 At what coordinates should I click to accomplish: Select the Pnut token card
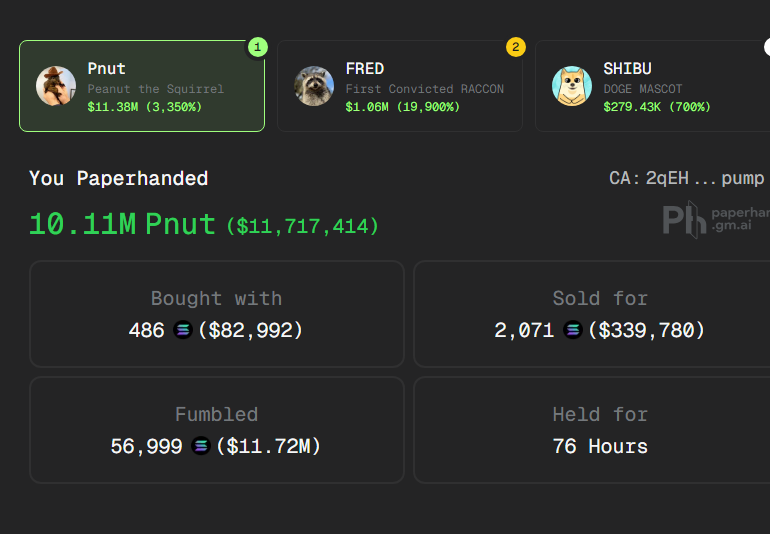coord(142,86)
